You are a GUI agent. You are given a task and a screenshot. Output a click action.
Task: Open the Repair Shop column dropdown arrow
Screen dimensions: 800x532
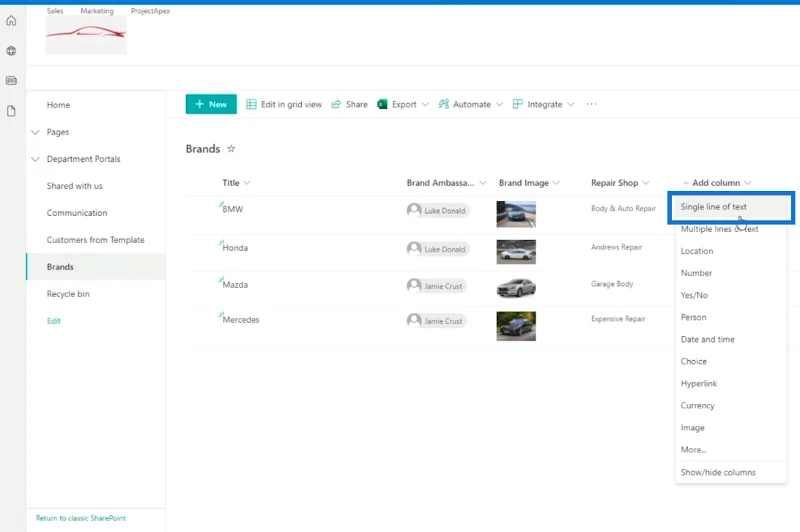coord(645,183)
